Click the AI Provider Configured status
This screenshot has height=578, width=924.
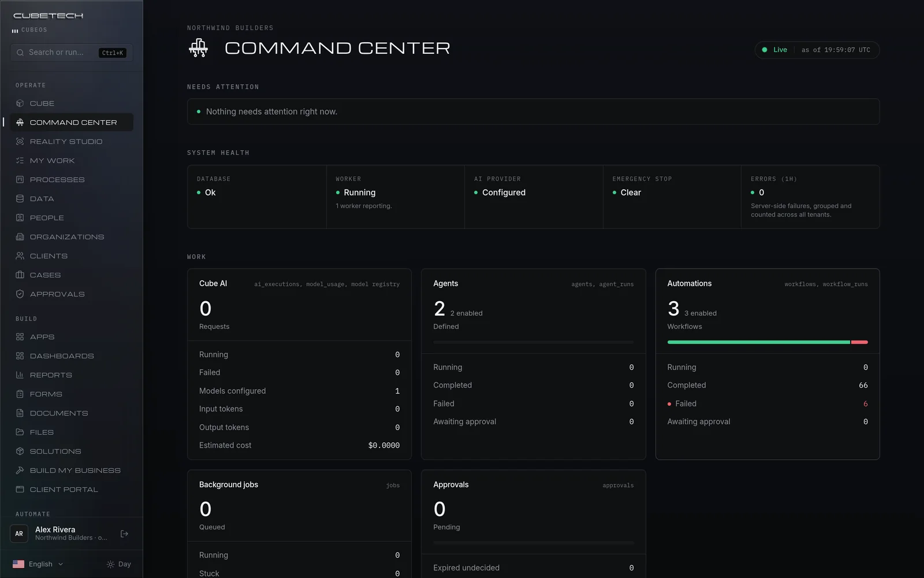500,192
